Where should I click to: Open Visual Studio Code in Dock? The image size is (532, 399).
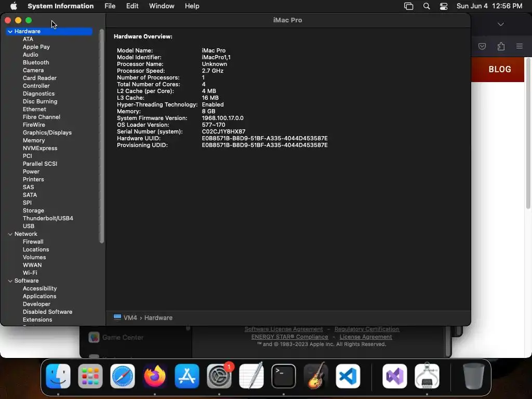(348, 376)
